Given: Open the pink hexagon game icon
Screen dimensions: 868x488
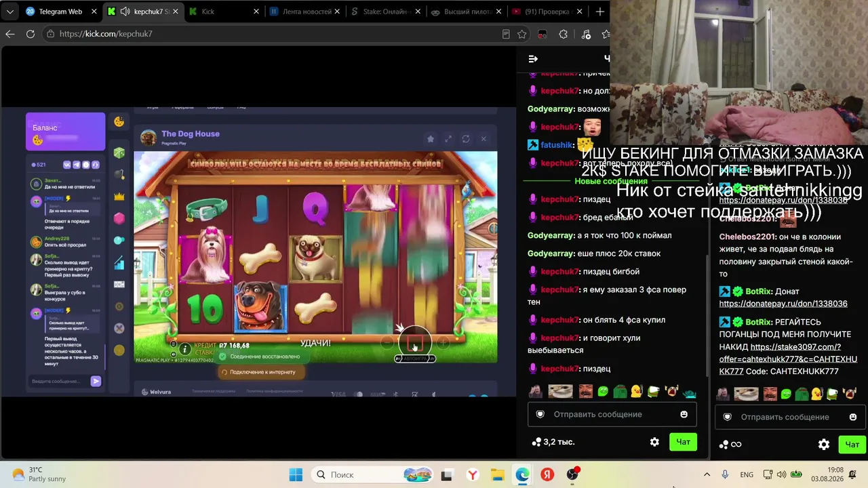Looking at the screenshot, I should (x=119, y=218).
